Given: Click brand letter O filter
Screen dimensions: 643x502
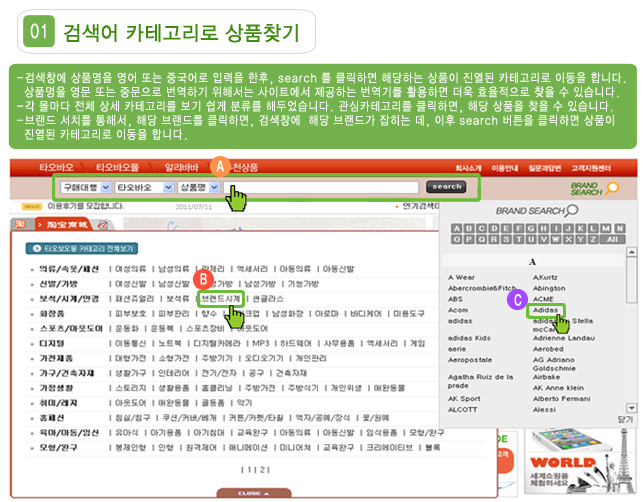Looking at the screenshot, I should (457, 240).
